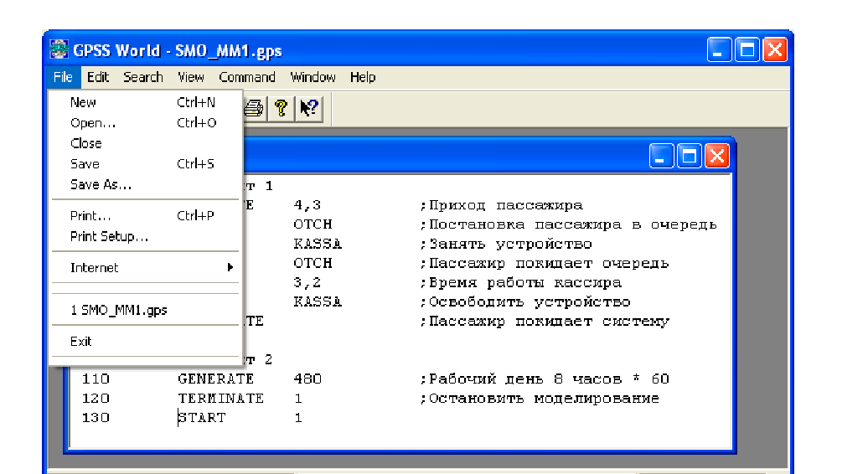The image size is (868, 474).
Task: Open the Window menu
Action: [x=313, y=77]
